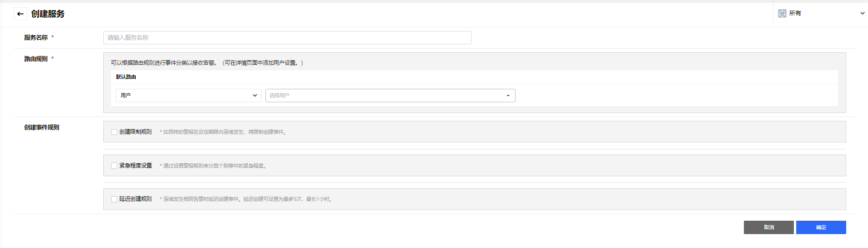The height and width of the screenshot is (248, 868).
Task: Click the 路由规则 field label
Action: [36, 59]
